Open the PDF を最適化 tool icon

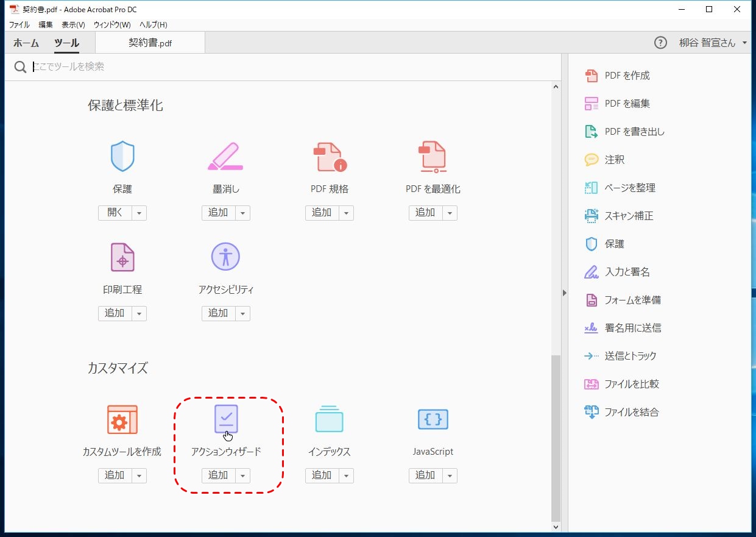point(433,157)
